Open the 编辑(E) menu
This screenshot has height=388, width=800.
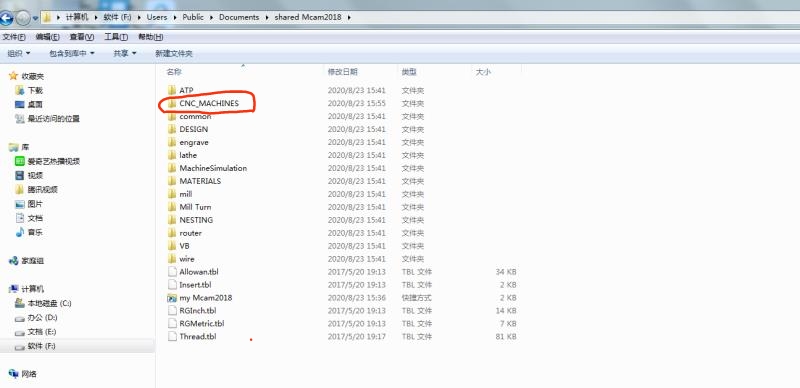[x=47, y=37]
